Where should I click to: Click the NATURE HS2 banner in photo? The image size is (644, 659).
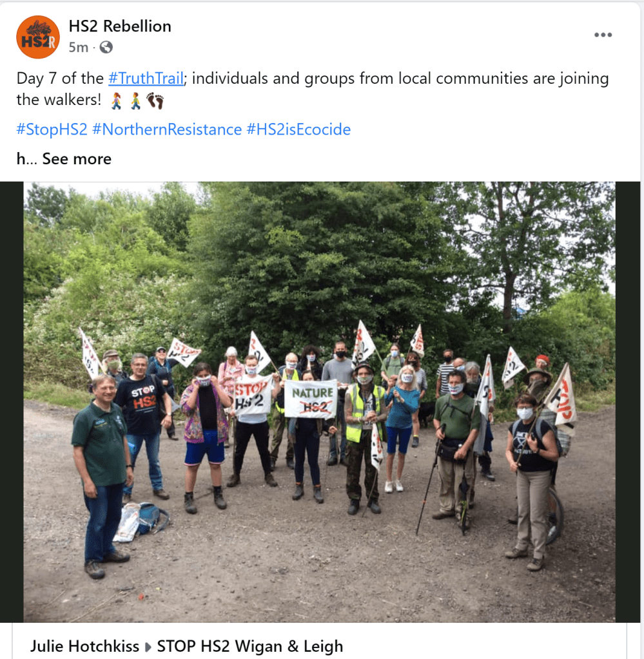coord(311,399)
